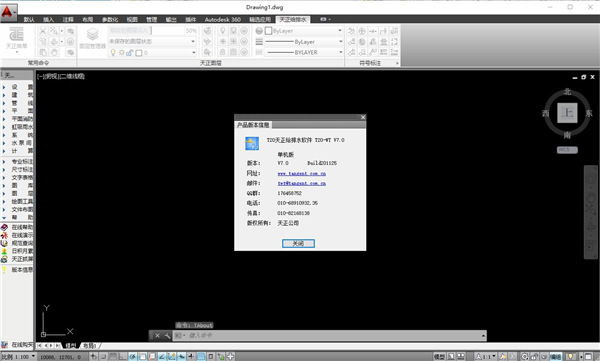Open command line customize wrench icon
The height and width of the screenshot is (361, 600).
pos(167,336)
